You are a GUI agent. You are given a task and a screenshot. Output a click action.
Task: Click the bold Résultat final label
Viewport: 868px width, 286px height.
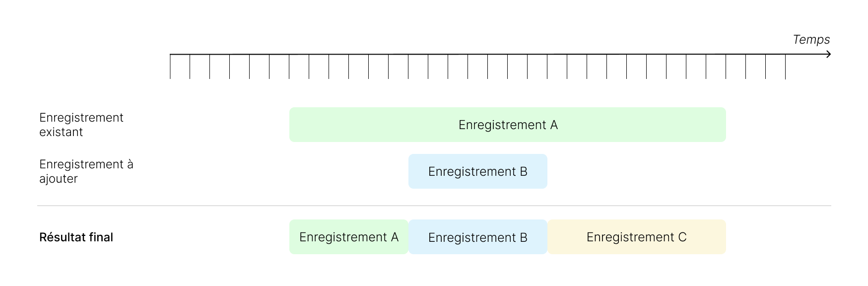coord(76,237)
